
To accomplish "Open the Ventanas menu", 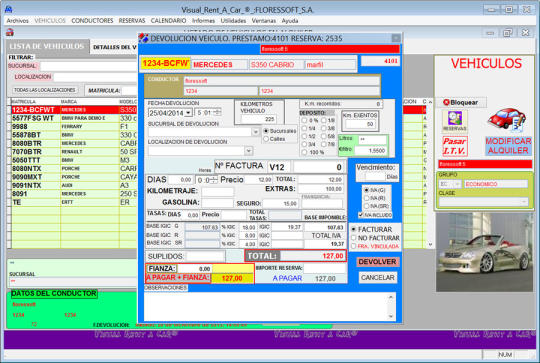I will tap(263, 21).
